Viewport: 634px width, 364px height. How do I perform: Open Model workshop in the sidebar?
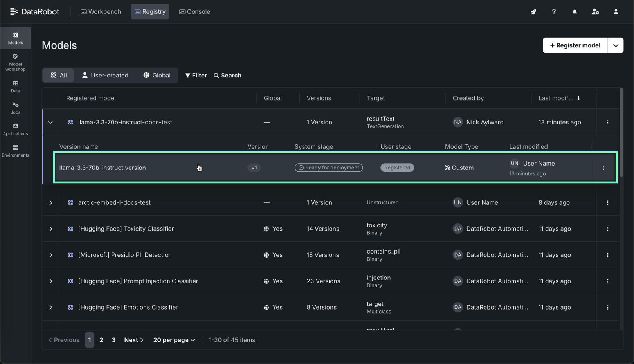click(x=15, y=62)
